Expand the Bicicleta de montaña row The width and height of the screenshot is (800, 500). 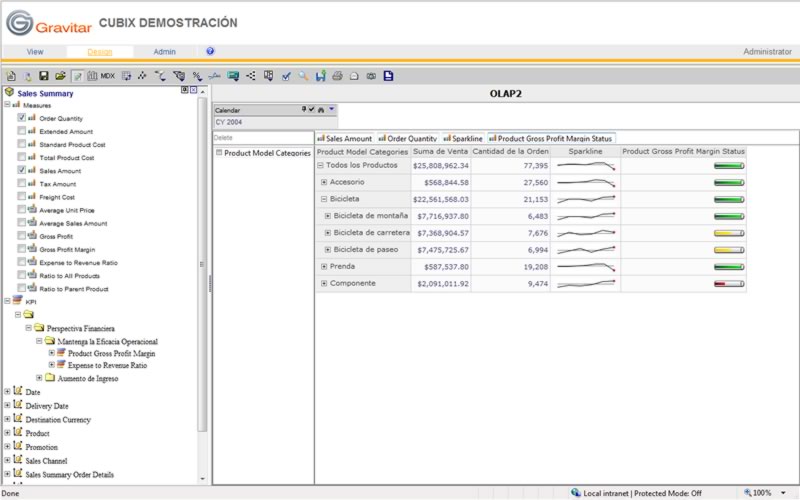[x=328, y=216]
